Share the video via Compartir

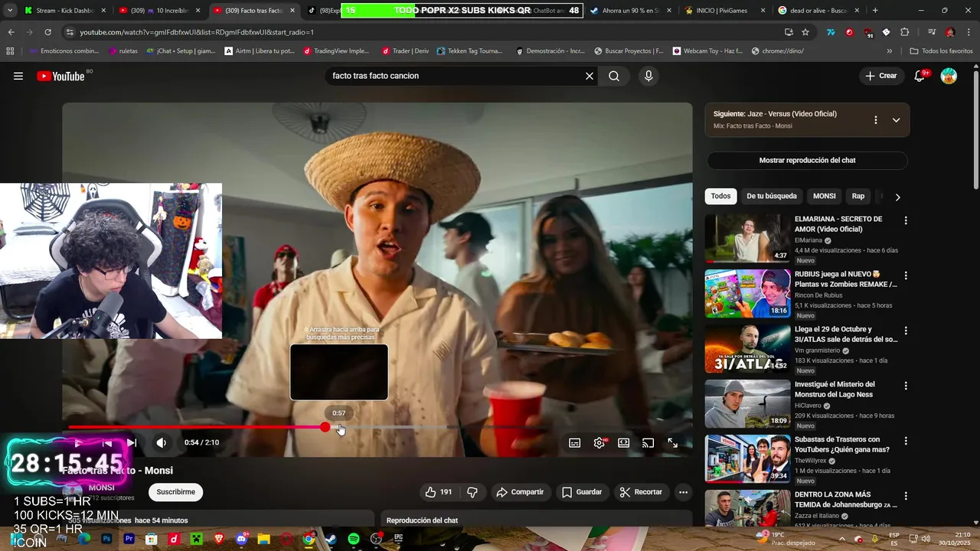pyautogui.click(x=520, y=492)
